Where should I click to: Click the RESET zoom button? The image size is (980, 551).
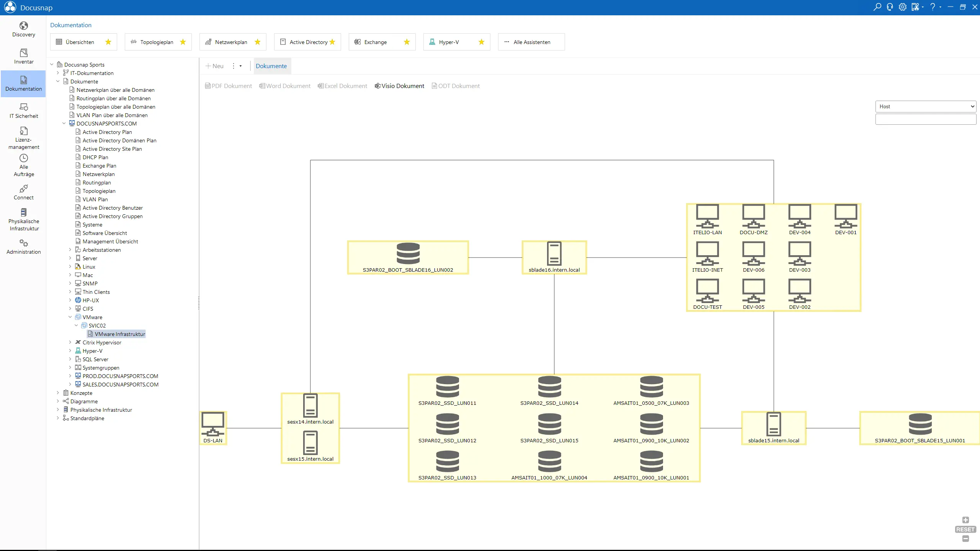[965, 530]
